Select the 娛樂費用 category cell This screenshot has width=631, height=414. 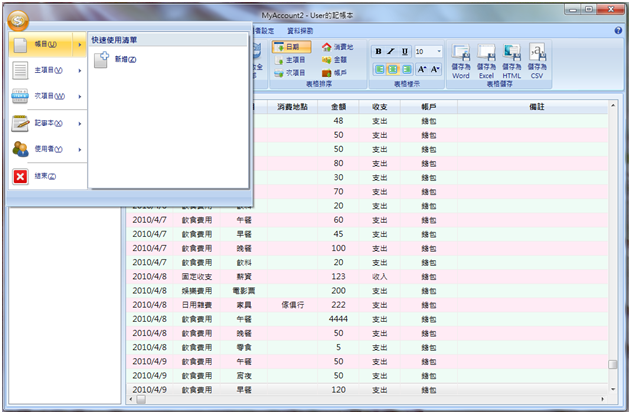pos(197,291)
